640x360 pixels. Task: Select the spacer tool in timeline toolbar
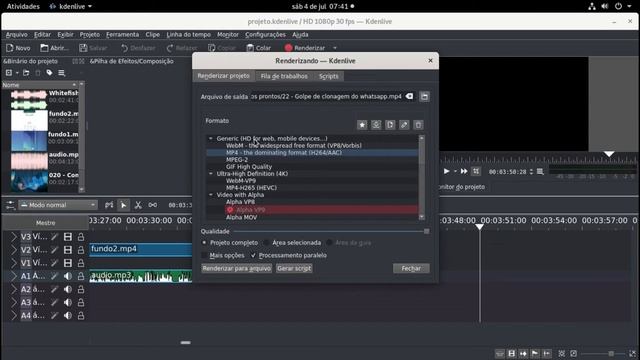(x=153, y=205)
